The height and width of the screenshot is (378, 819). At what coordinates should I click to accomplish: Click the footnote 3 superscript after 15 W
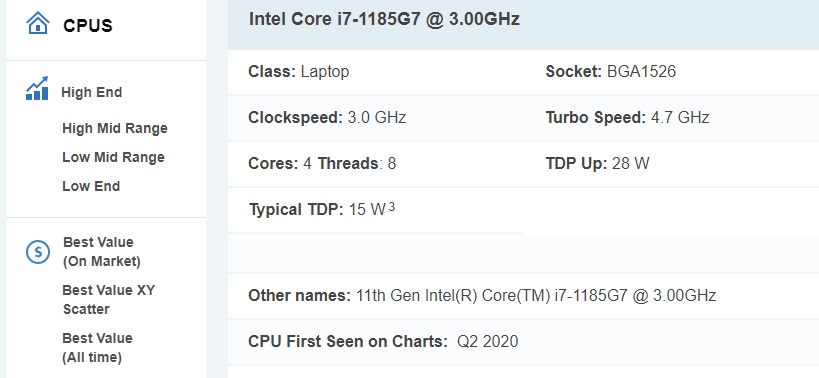[392, 208]
